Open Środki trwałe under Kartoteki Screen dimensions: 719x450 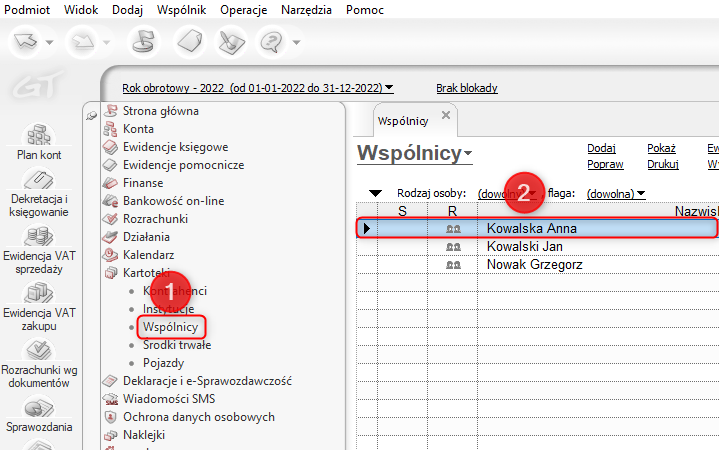click(x=177, y=345)
